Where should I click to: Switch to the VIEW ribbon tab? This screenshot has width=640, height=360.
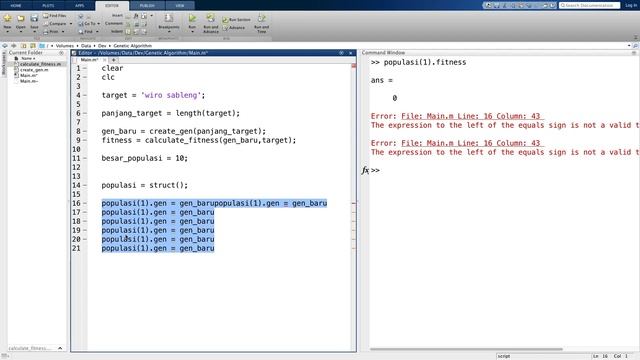(x=180, y=5)
